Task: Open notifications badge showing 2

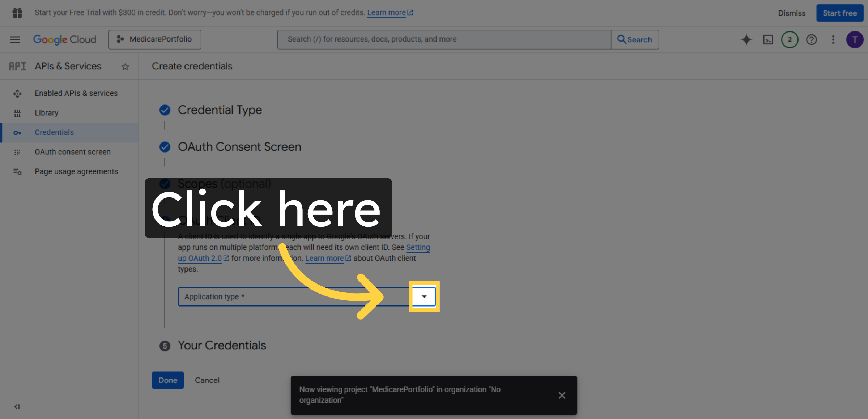Action: [x=790, y=39]
